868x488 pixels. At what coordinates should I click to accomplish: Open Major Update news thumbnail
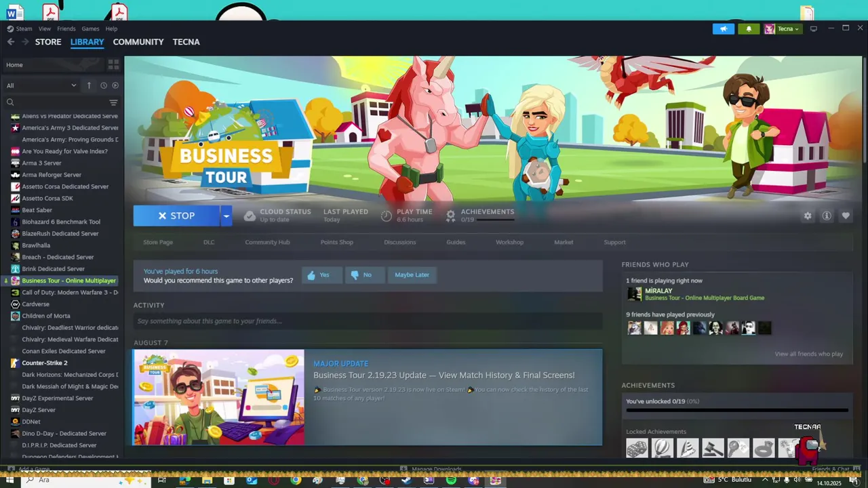tap(219, 397)
